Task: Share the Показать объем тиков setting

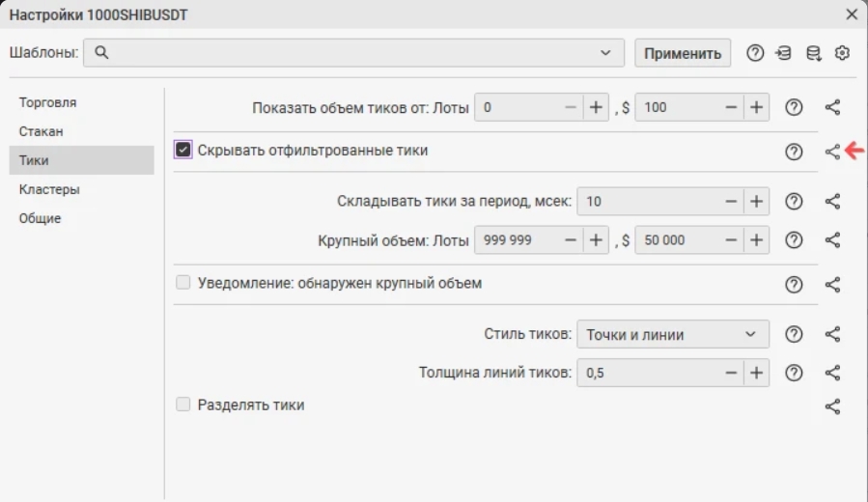Action: [832, 107]
